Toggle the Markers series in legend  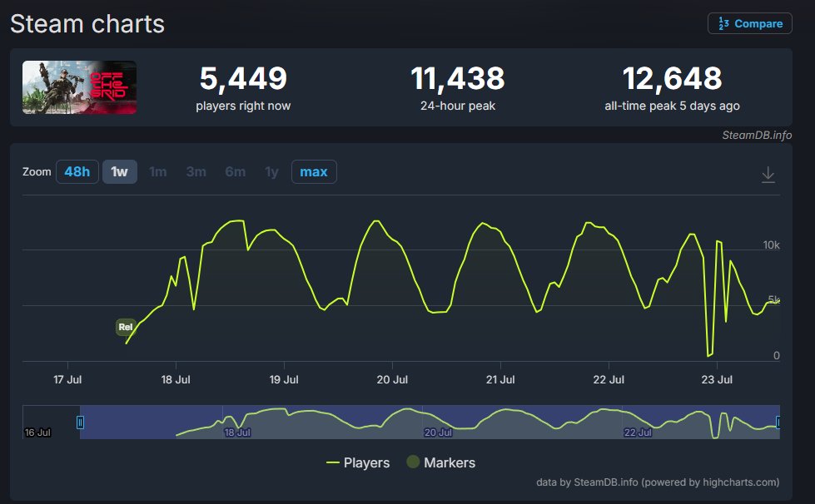pos(440,462)
